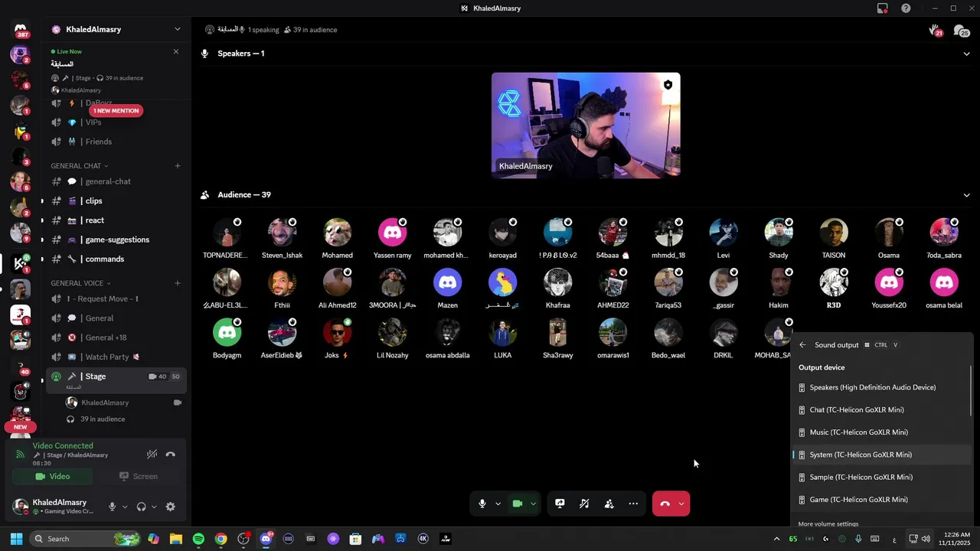Collapse the GENERAL VOICE category

pos(81,283)
